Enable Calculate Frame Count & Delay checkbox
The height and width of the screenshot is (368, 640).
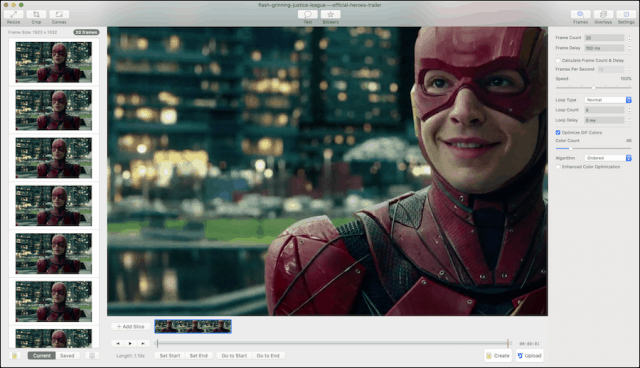[x=558, y=60]
